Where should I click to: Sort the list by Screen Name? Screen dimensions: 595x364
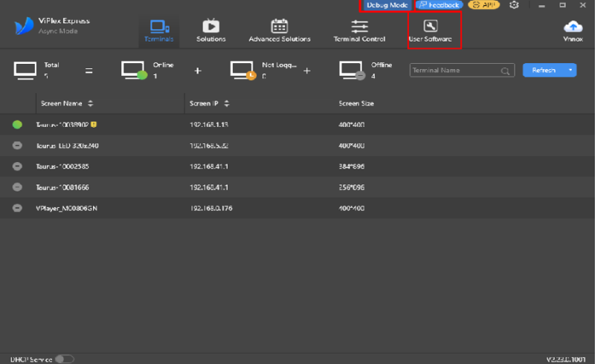(x=90, y=103)
